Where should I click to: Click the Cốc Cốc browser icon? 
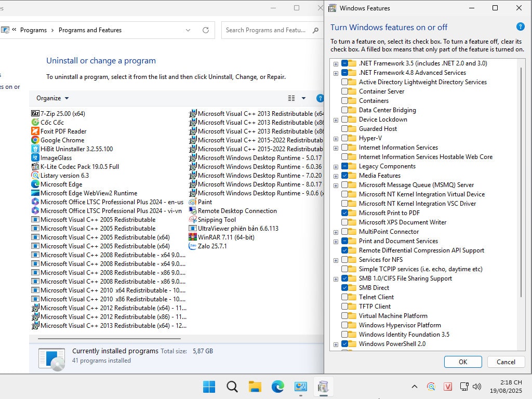pos(35,122)
